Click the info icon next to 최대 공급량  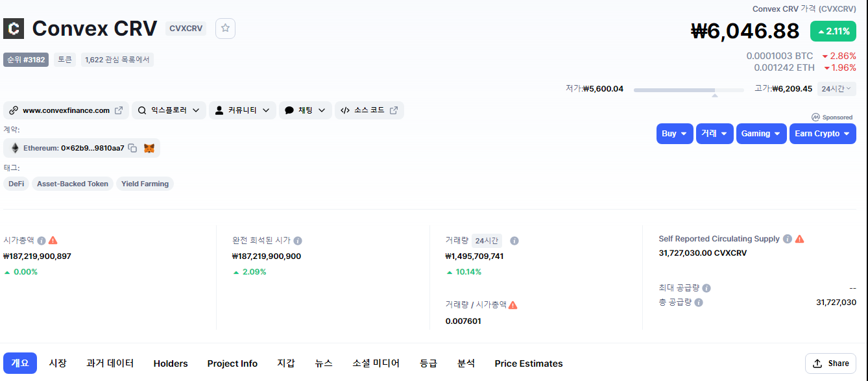click(x=706, y=288)
